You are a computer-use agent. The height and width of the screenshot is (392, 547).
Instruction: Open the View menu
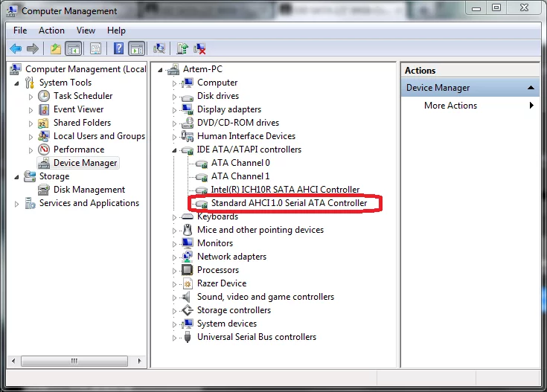pyautogui.click(x=86, y=30)
